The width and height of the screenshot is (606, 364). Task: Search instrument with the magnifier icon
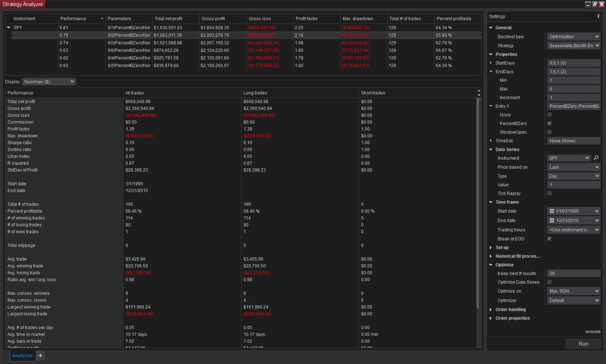(x=596, y=158)
